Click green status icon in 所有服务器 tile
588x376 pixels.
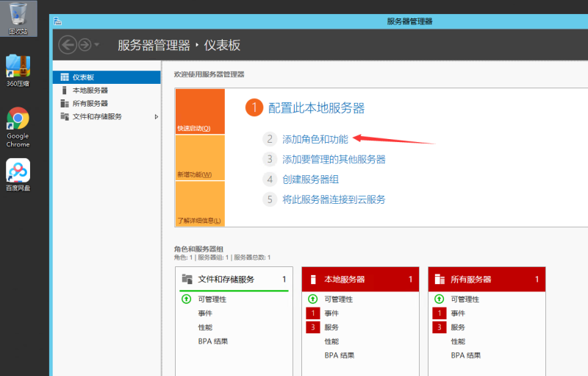(439, 299)
